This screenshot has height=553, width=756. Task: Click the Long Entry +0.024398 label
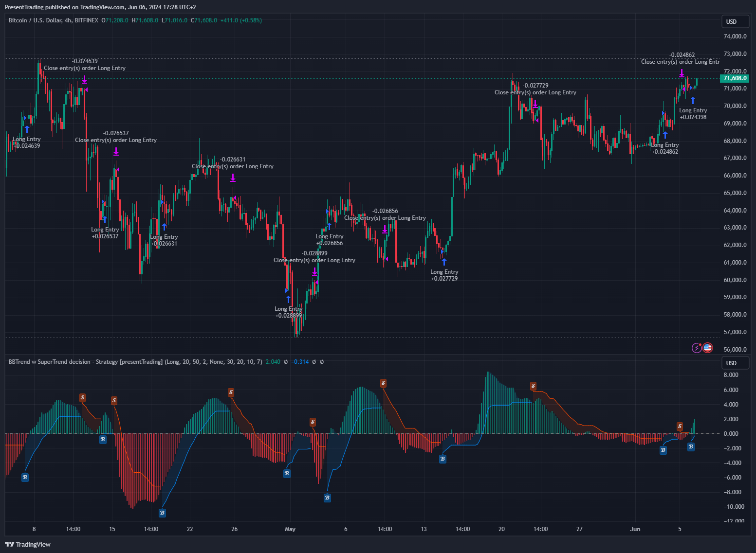[693, 114]
